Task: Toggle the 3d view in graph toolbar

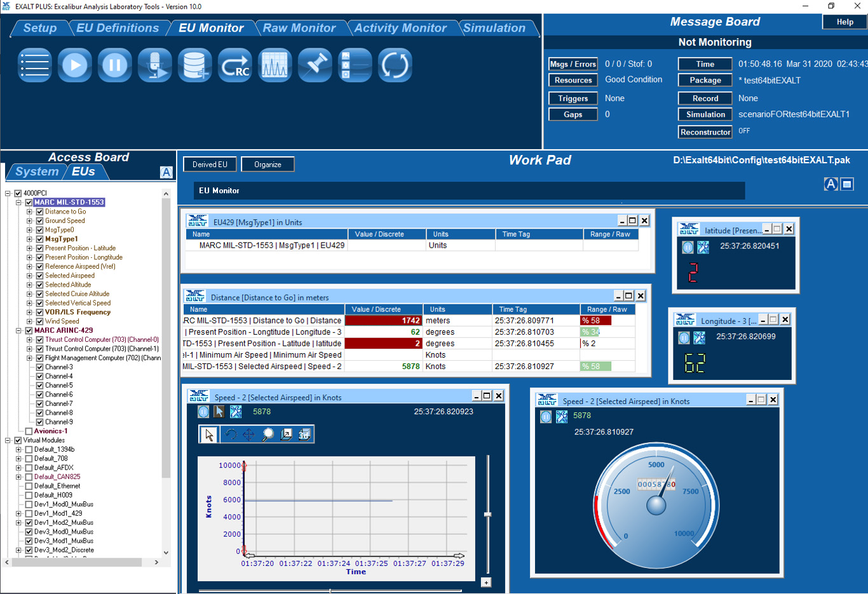Action: [304, 435]
